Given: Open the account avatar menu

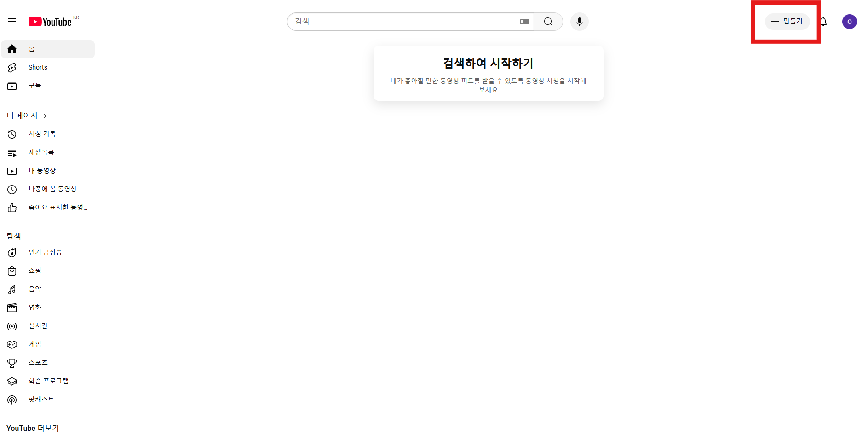Looking at the screenshot, I should [x=849, y=22].
